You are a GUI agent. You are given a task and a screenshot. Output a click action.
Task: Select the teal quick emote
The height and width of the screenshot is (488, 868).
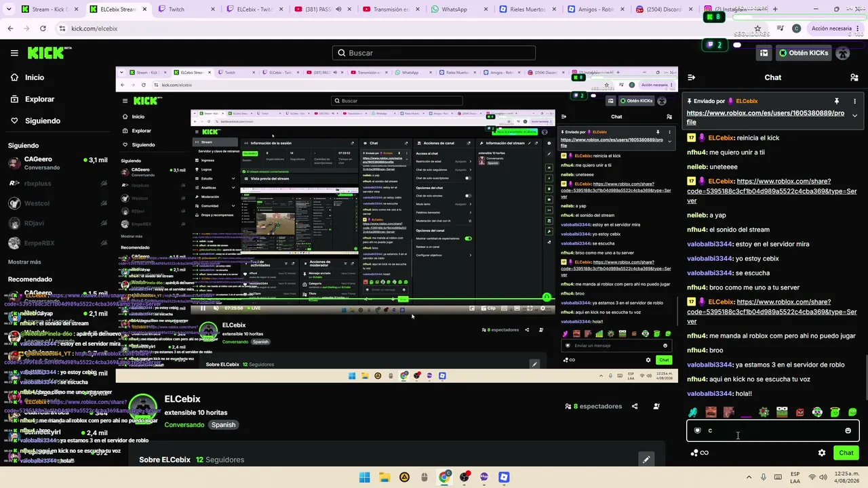click(x=692, y=412)
